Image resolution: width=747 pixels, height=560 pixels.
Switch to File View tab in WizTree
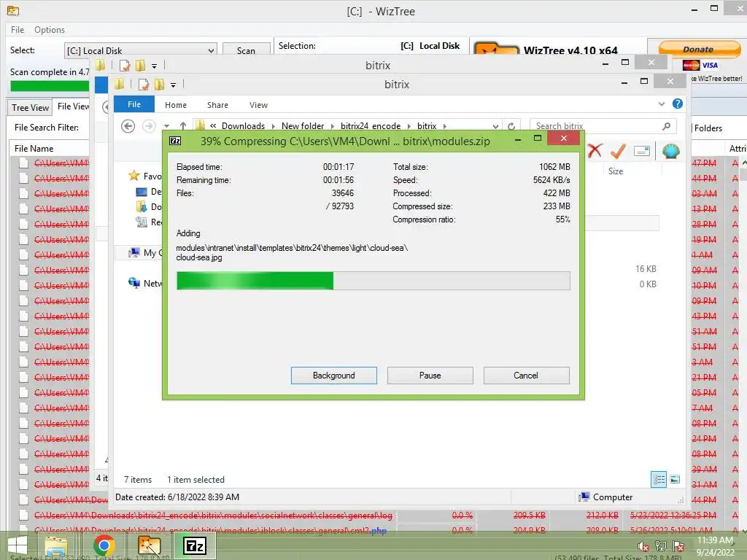(73, 106)
